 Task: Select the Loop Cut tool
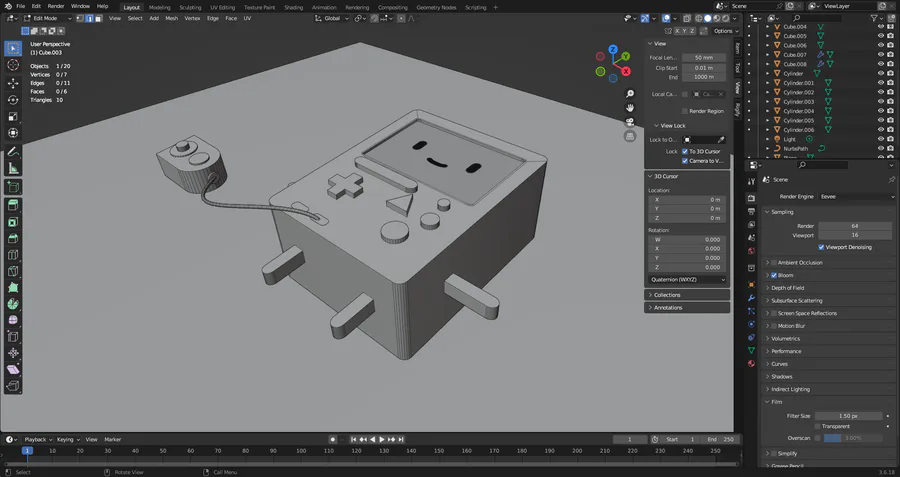pos(13,255)
